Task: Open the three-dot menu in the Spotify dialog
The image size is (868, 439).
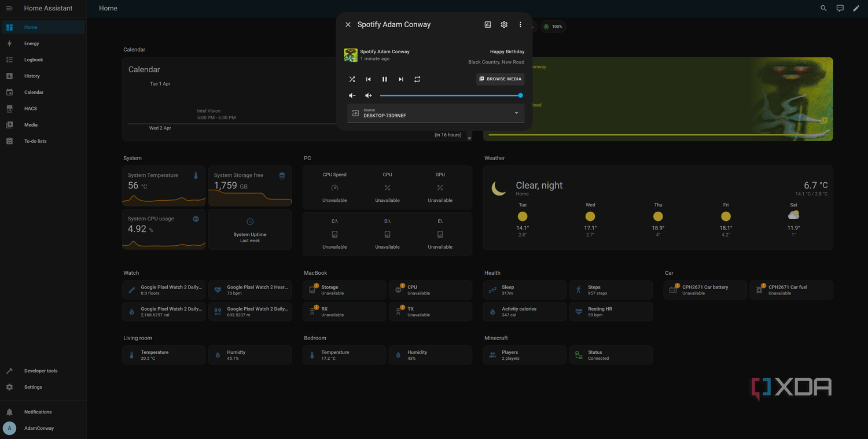Action: [x=520, y=24]
